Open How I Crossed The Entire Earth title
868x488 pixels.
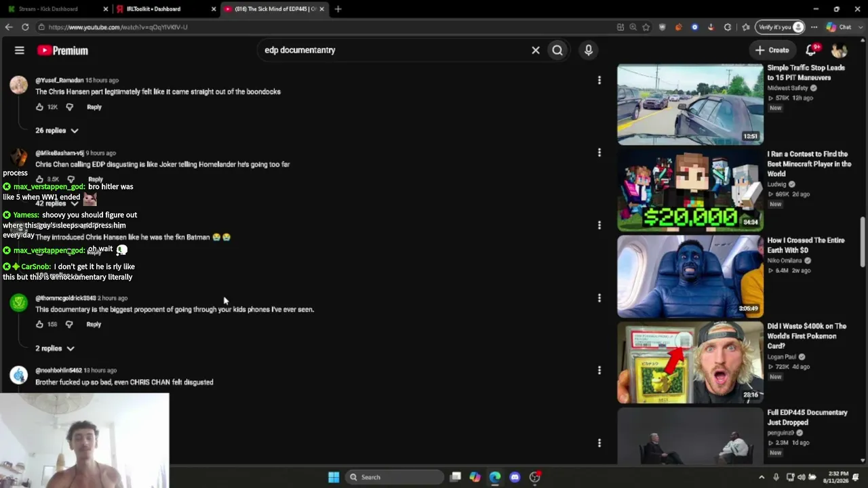coord(806,245)
